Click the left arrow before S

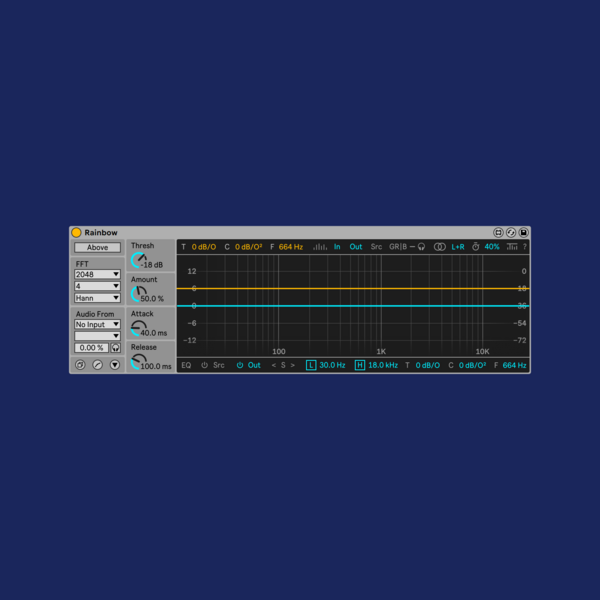274,365
